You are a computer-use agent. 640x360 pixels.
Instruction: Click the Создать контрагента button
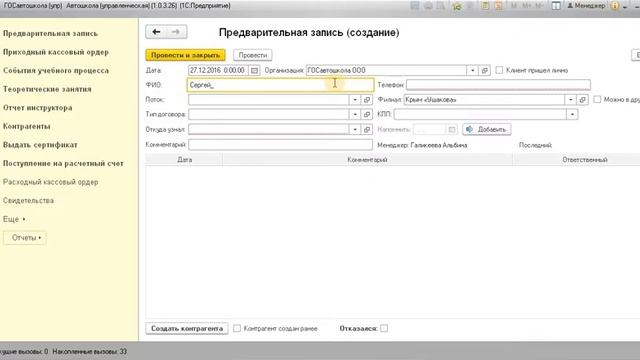(x=187, y=328)
